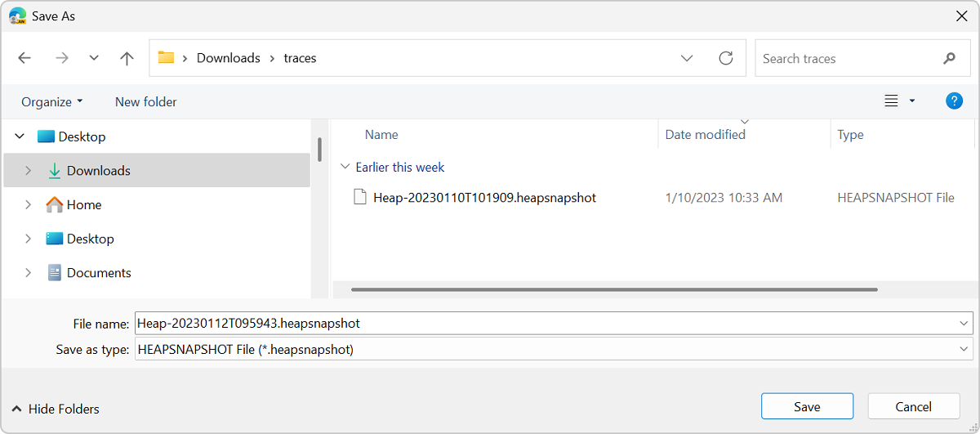Image resolution: width=980 pixels, height=434 pixels.
Task: Click the Home house icon
Action: click(x=55, y=204)
